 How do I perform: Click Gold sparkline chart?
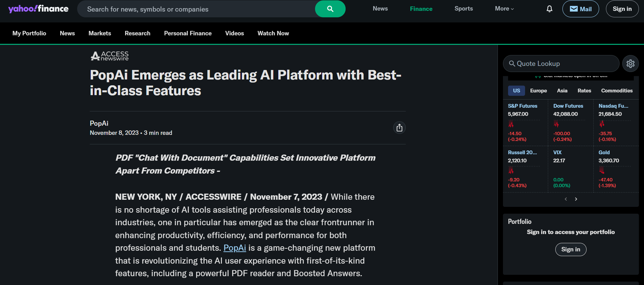[614, 170]
